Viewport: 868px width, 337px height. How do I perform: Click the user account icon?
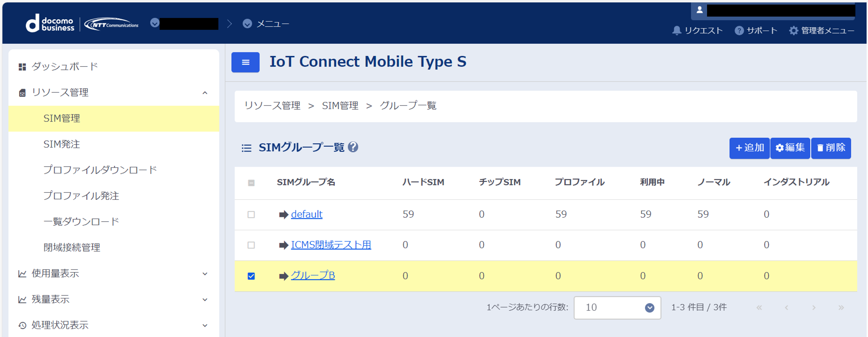tap(700, 10)
